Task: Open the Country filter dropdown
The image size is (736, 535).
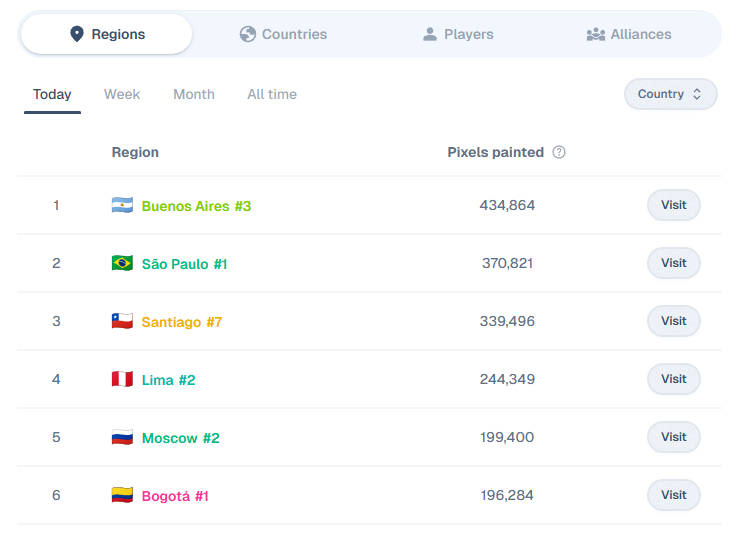Action: (670, 94)
